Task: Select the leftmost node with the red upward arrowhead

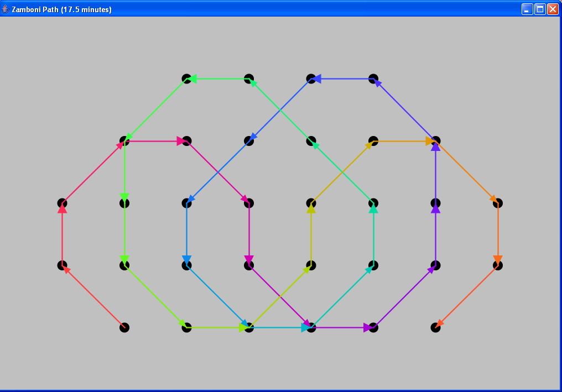Action: click(x=63, y=203)
